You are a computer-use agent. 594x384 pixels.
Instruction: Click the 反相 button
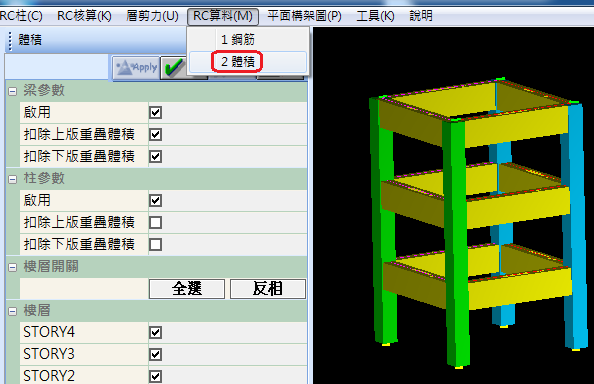pyautogui.click(x=267, y=289)
